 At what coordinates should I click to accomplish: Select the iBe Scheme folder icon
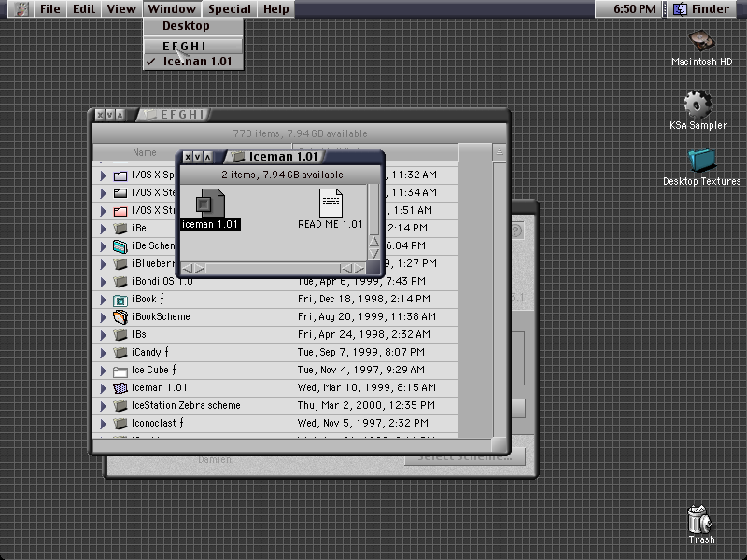tap(120, 246)
